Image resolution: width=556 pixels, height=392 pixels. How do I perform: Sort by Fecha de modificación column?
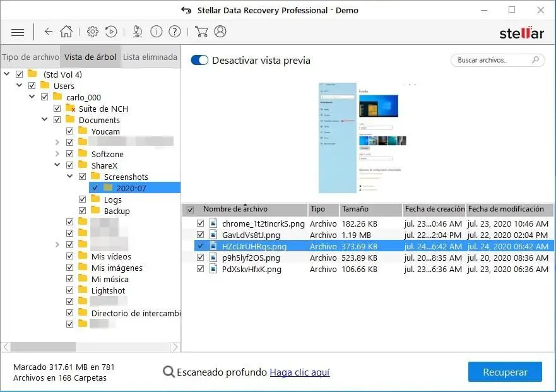[509, 210]
